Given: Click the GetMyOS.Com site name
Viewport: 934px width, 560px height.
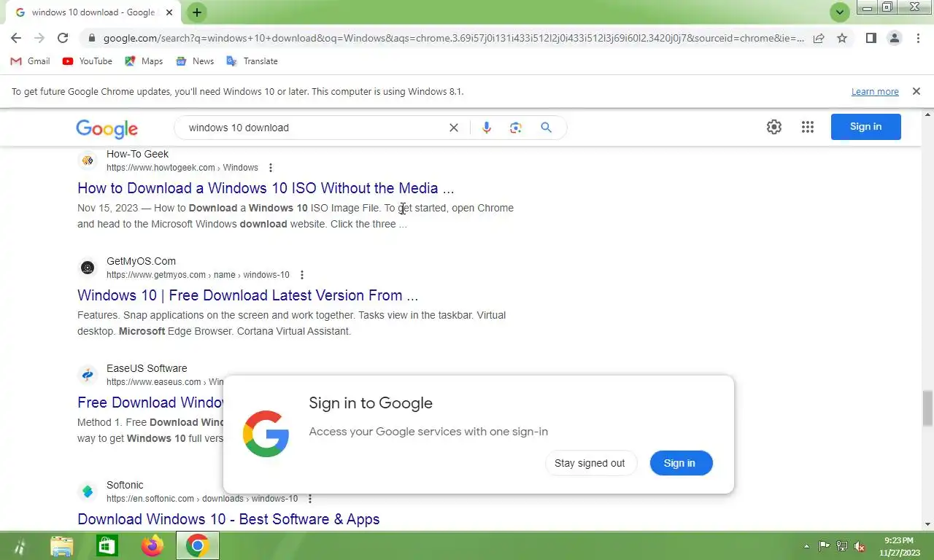Looking at the screenshot, I should [x=141, y=261].
